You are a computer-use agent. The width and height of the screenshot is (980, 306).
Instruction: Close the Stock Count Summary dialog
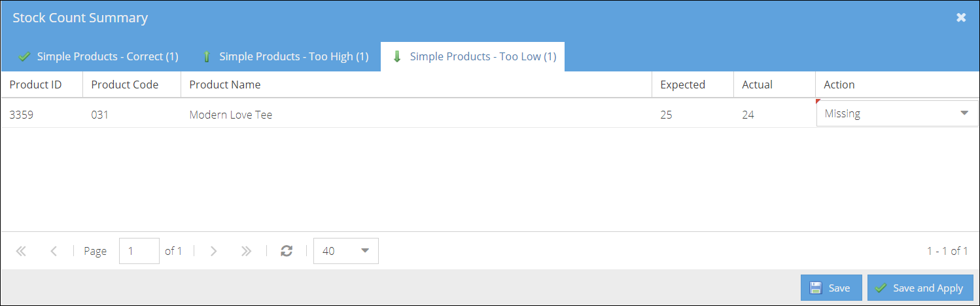point(961,18)
